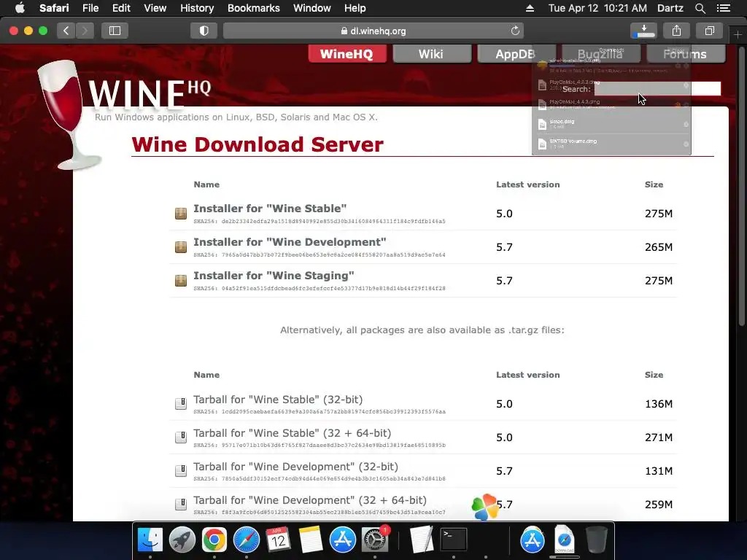Click the package icon beside Wine Staging installer
This screenshot has width=747, height=560.
pos(181,281)
